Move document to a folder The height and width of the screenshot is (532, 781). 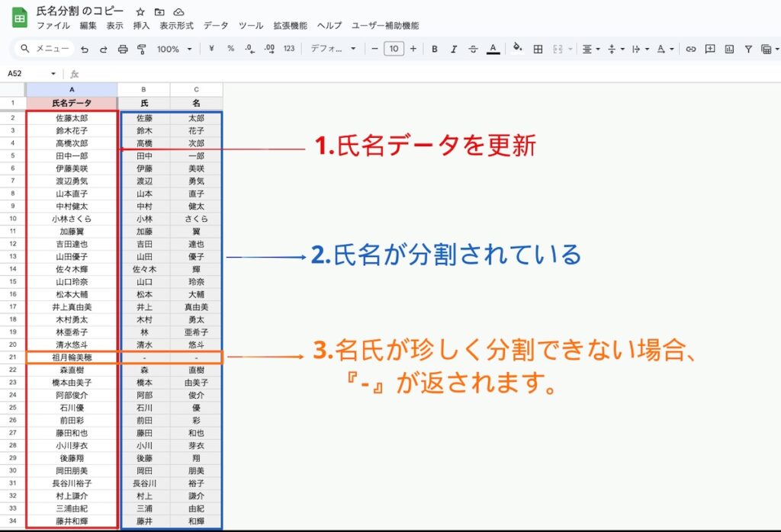[159, 12]
